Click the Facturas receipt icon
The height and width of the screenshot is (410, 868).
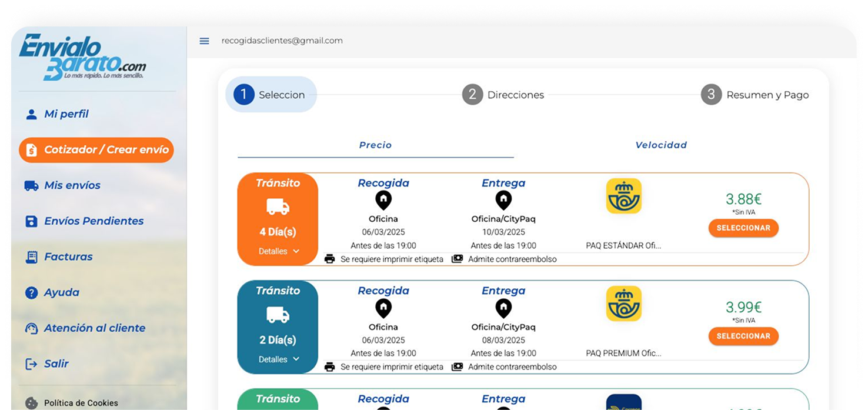coord(31,257)
